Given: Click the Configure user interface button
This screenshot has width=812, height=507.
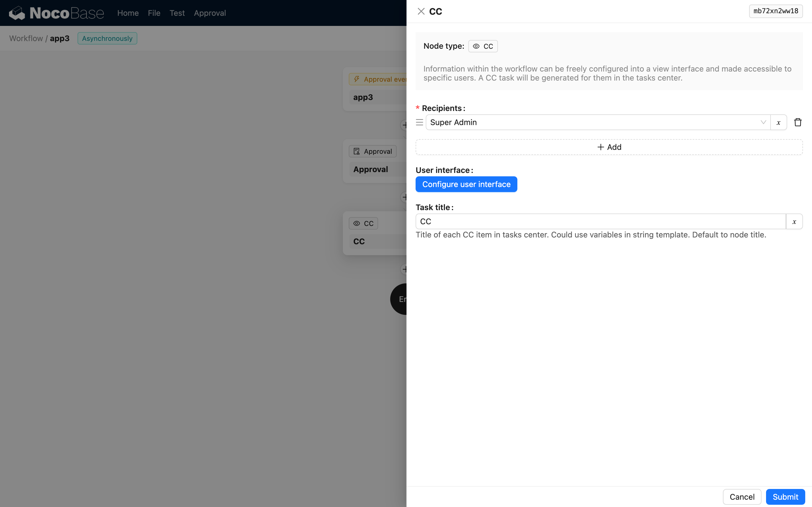Looking at the screenshot, I should (x=466, y=184).
